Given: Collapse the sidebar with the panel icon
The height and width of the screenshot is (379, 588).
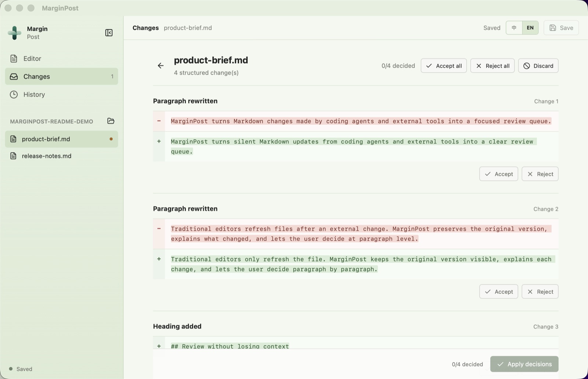Looking at the screenshot, I should [109, 33].
